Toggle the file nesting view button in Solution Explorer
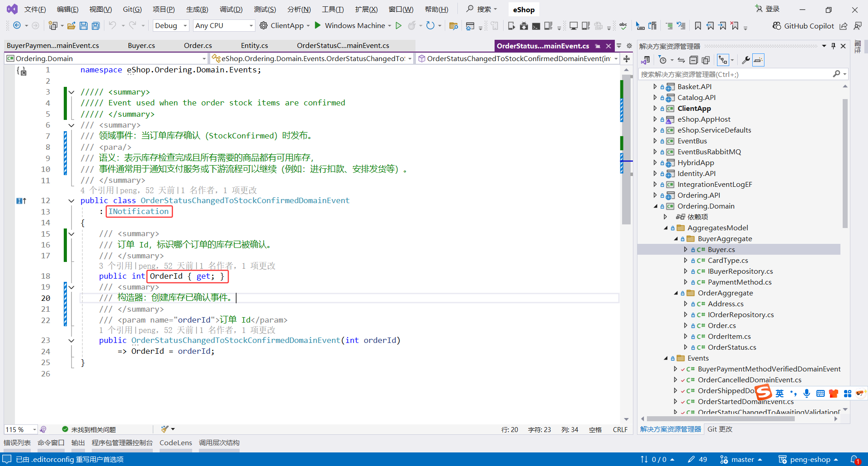 [723, 60]
